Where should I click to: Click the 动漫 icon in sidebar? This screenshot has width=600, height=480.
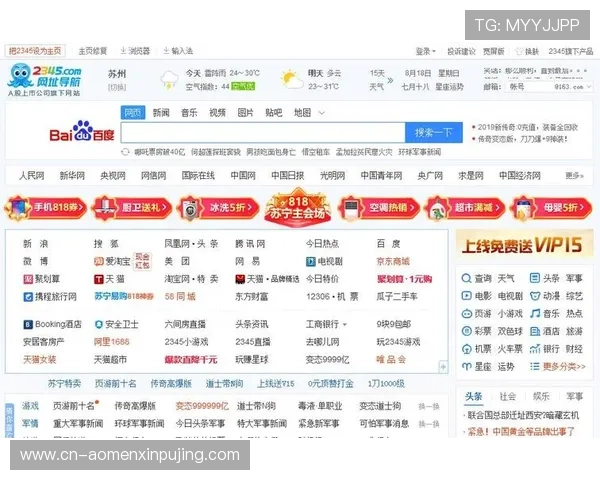[x=535, y=296]
